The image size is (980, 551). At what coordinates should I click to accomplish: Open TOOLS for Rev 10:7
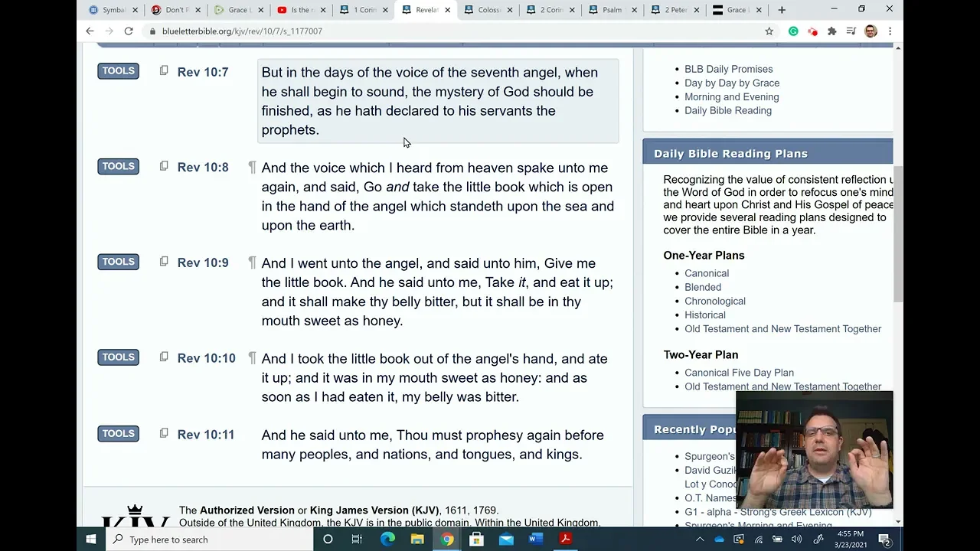(118, 71)
